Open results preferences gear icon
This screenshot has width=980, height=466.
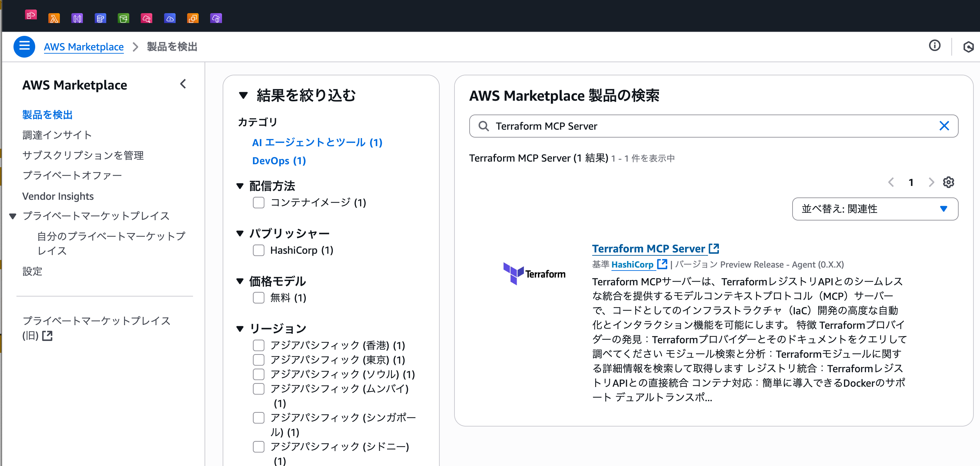point(948,182)
